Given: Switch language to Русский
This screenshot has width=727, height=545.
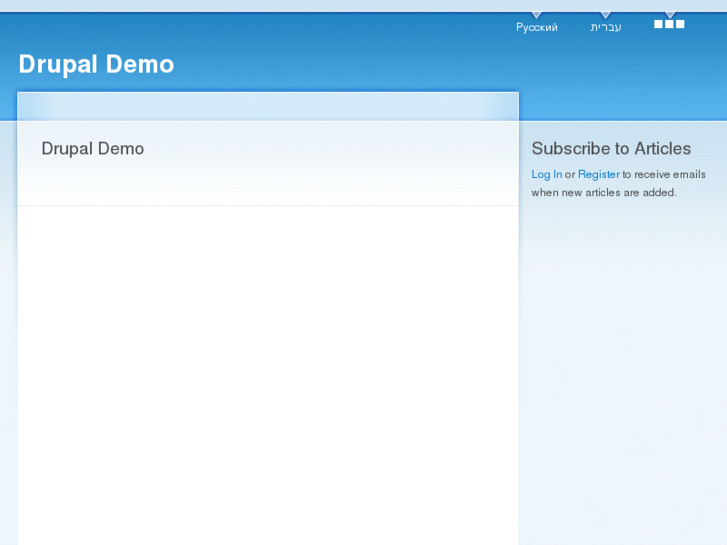Looking at the screenshot, I should (536, 27).
